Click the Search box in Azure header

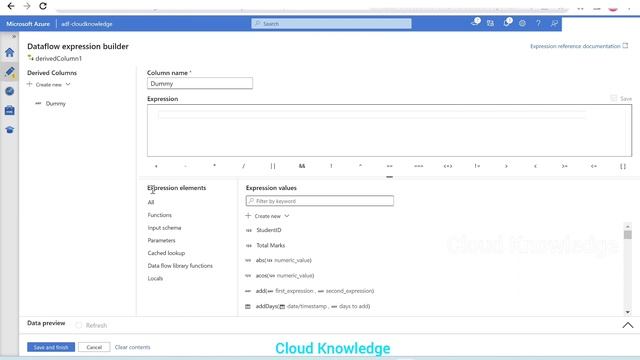(331, 24)
